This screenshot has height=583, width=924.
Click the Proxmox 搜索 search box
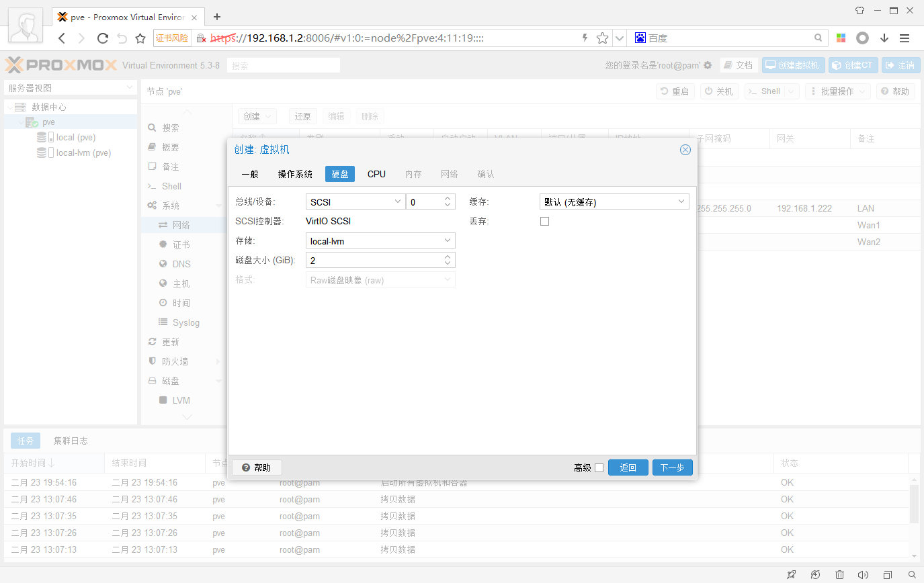click(284, 65)
